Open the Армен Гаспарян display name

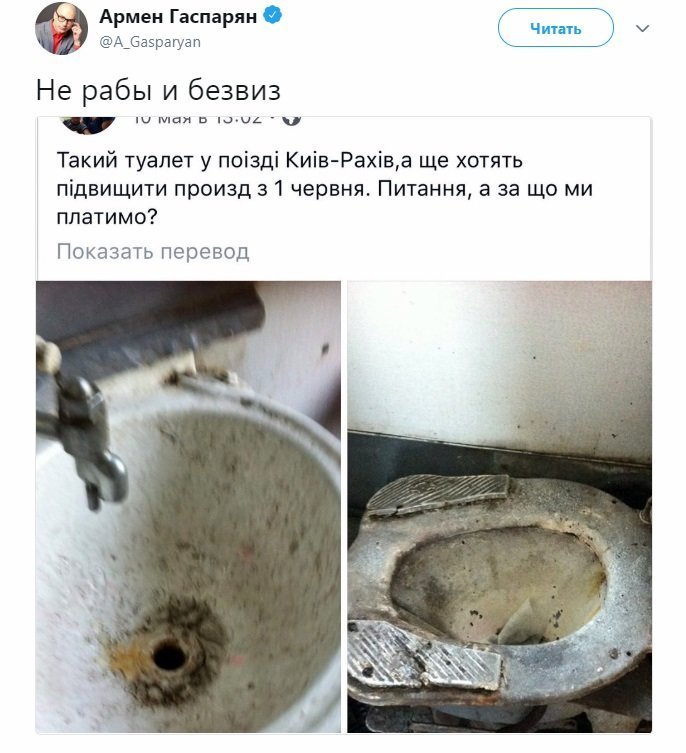178,17
